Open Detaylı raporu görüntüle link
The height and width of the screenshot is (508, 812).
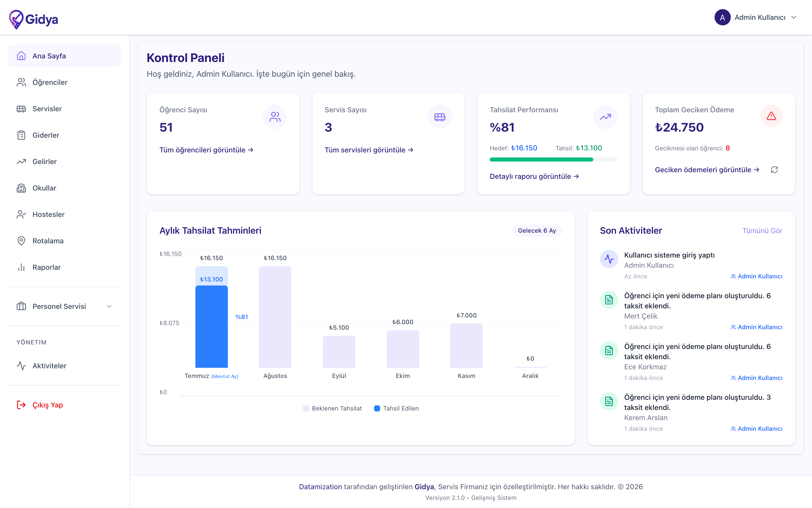[x=534, y=176]
